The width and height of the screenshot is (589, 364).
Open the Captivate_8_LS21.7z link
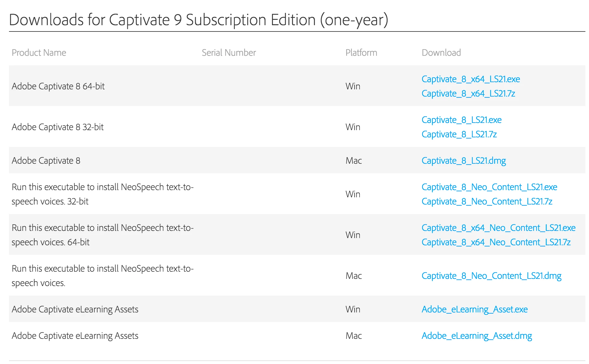pos(459,134)
